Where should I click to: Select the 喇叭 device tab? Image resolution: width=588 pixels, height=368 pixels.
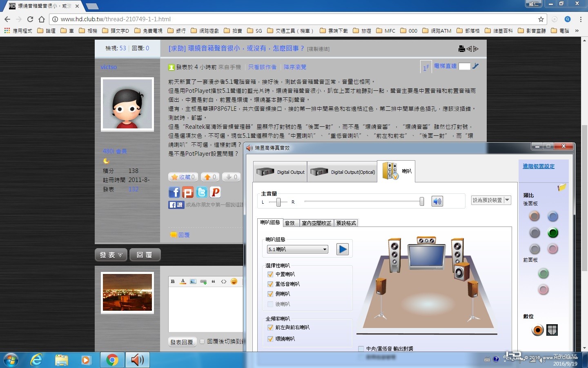396,171
